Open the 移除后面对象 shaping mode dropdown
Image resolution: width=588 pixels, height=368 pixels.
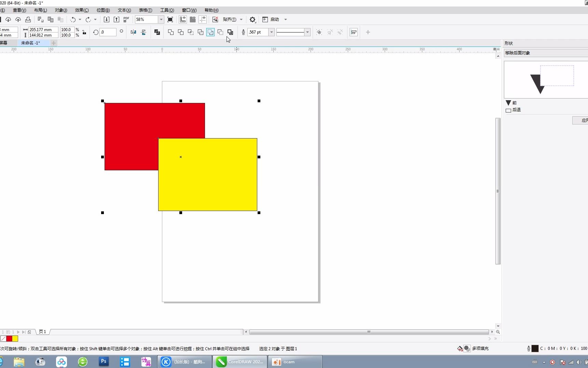[x=546, y=53]
